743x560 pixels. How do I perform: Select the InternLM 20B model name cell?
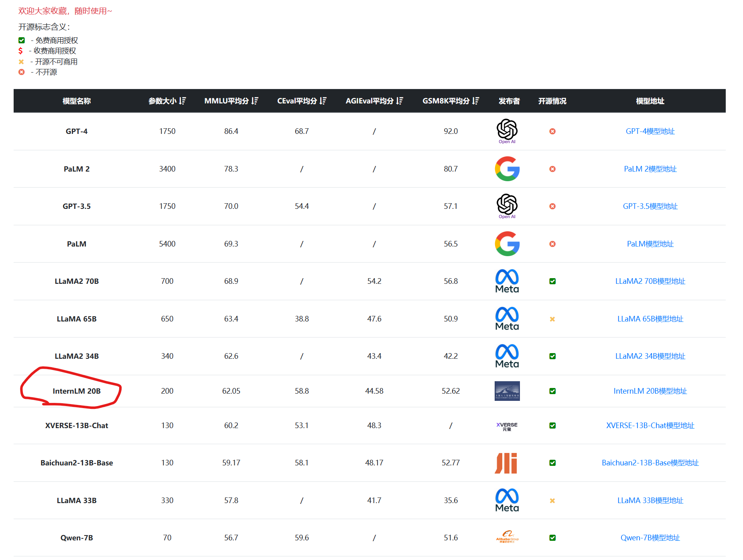77,391
